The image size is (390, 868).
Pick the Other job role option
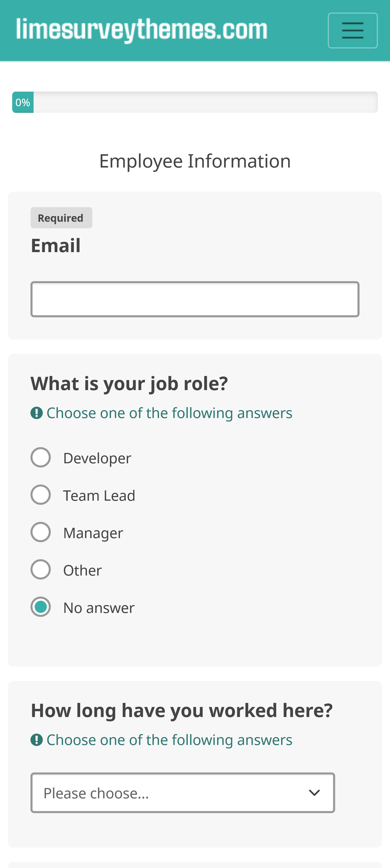tap(41, 570)
